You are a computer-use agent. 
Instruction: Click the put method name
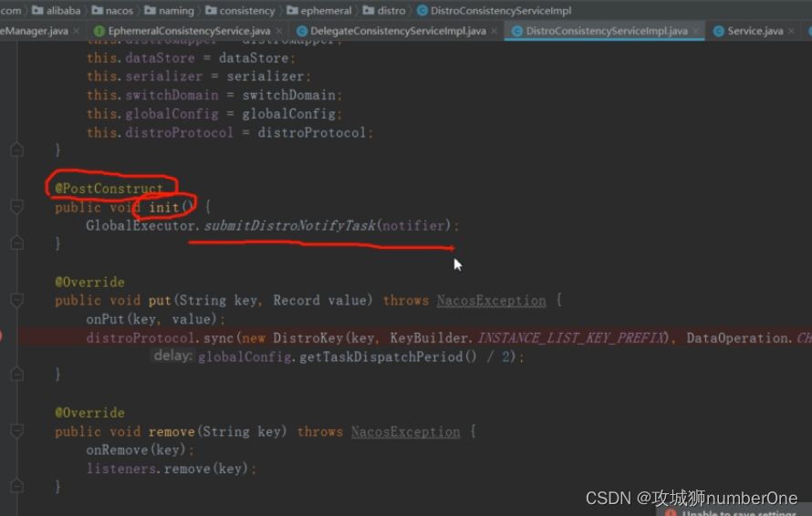click(160, 300)
